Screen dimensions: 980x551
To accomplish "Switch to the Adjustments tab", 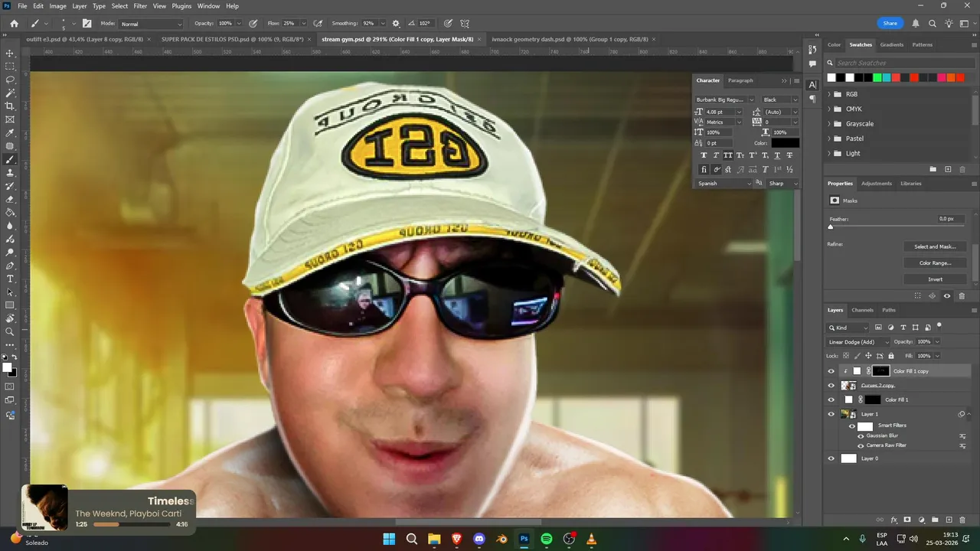I will (x=877, y=184).
